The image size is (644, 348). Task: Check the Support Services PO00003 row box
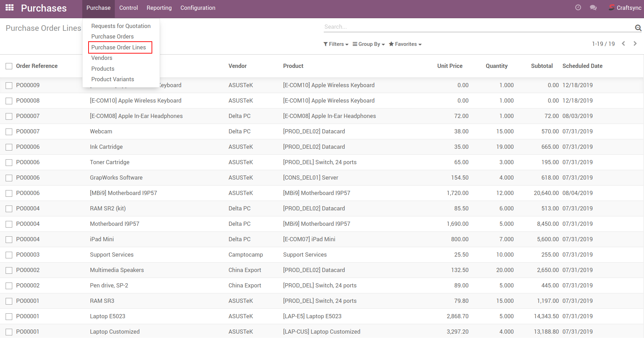point(9,255)
